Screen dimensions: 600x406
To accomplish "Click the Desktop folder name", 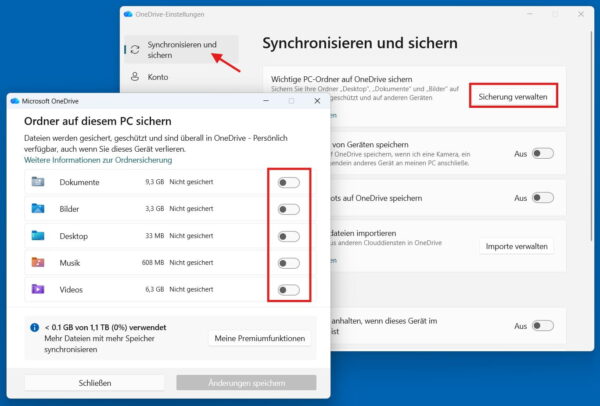I will click(73, 236).
